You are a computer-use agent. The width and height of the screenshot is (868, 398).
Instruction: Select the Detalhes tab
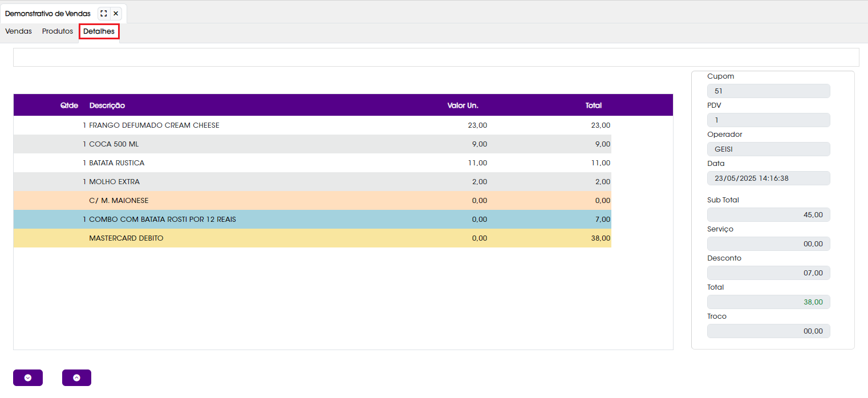coord(99,31)
